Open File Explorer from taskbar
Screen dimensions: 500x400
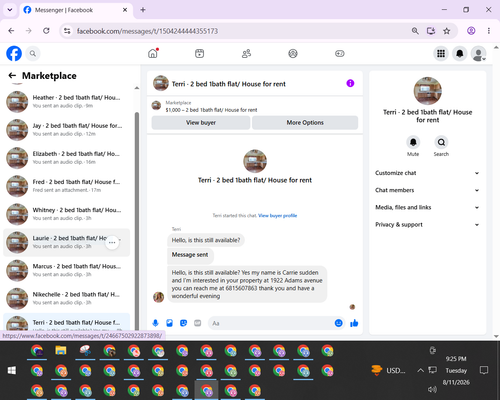[x=61, y=350]
